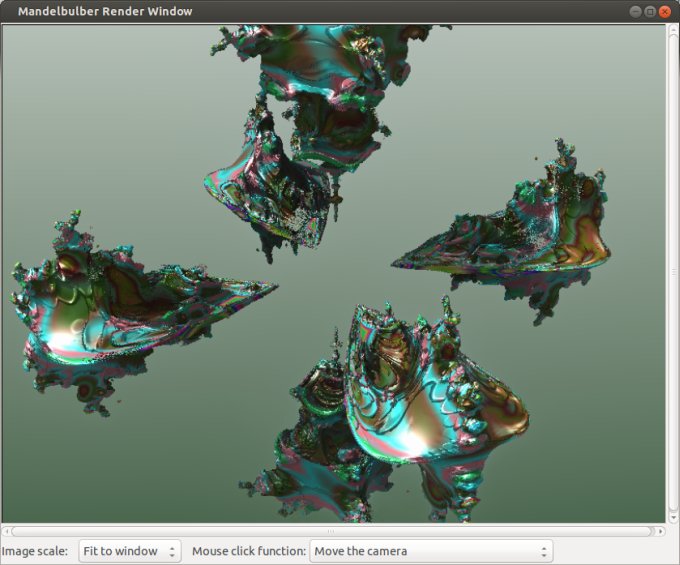Maximize the Mandelbulber Render Window

point(650,11)
